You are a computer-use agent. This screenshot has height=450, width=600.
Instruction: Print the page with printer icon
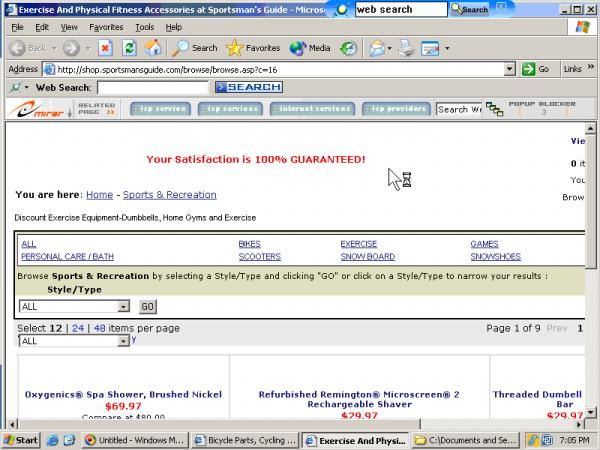(x=406, y=48)
